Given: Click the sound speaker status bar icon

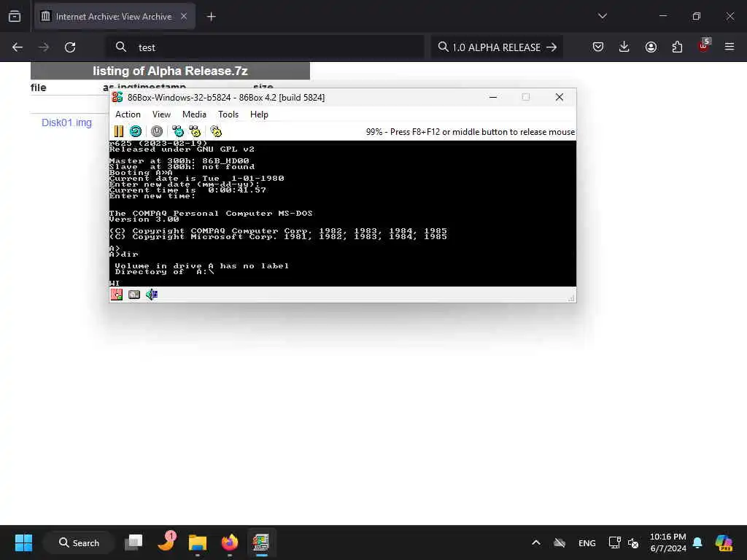Looking at the screenshot, I should pos(152,295).
